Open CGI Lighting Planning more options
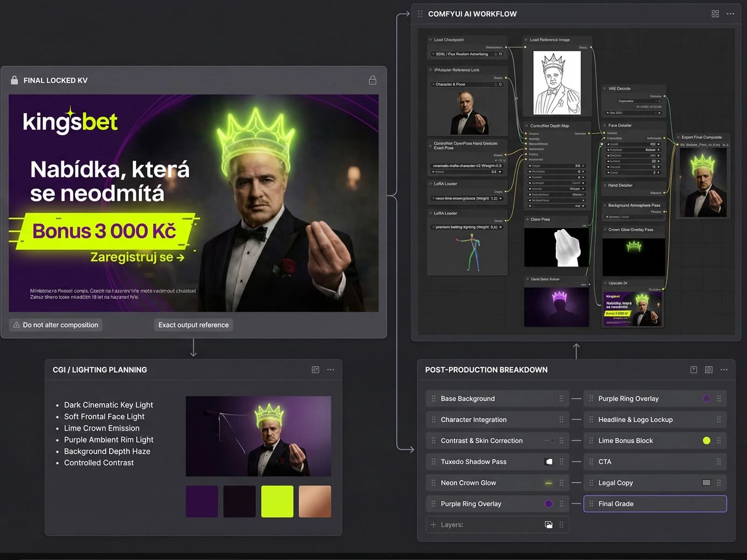Screen dimensions: 747x560 331,370
